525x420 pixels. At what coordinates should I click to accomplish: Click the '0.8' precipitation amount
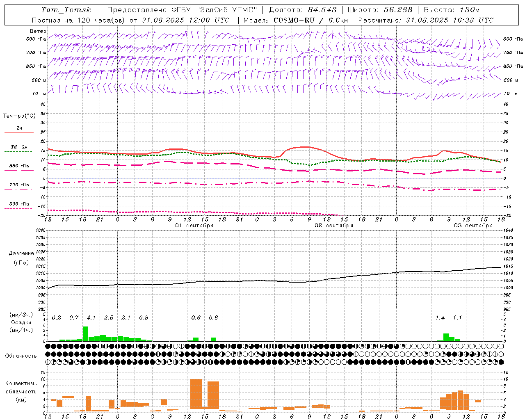[144, 318]
